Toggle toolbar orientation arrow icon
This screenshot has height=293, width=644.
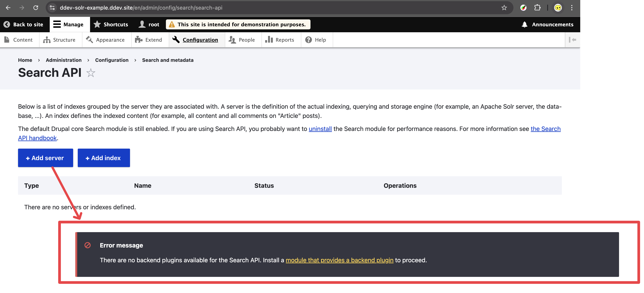572,40
